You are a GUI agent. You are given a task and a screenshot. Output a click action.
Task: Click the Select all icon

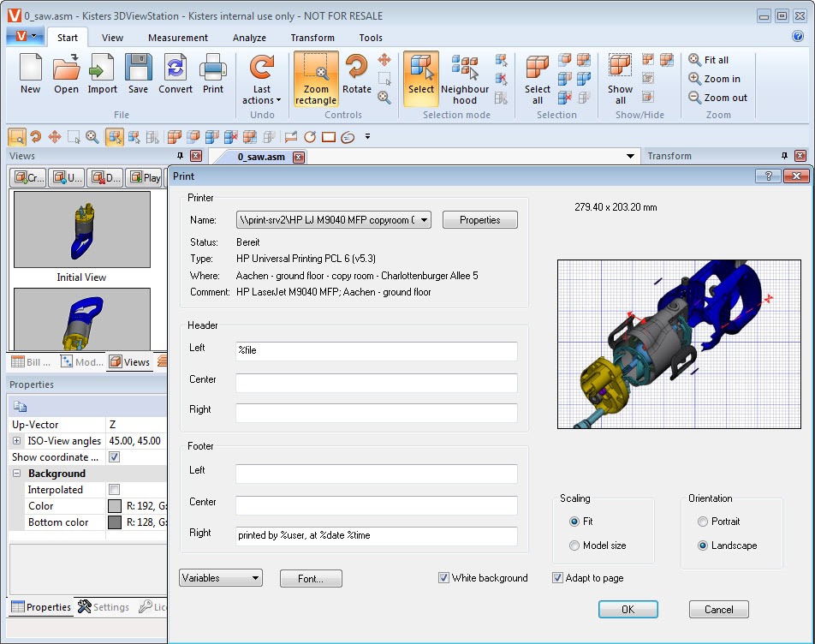(x=538, y=79)
